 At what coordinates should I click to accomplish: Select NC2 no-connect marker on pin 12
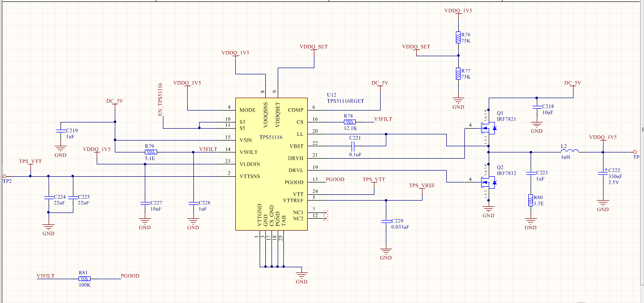[x=326, y=218]
